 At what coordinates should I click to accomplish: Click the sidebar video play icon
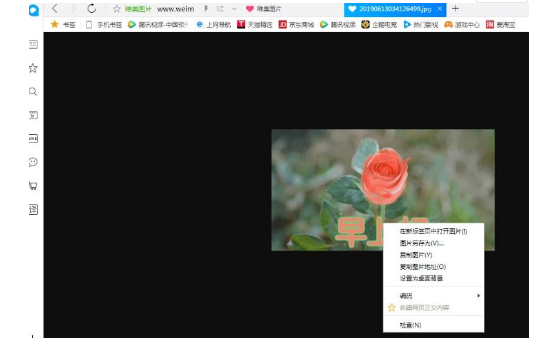(x=33, y=115)
